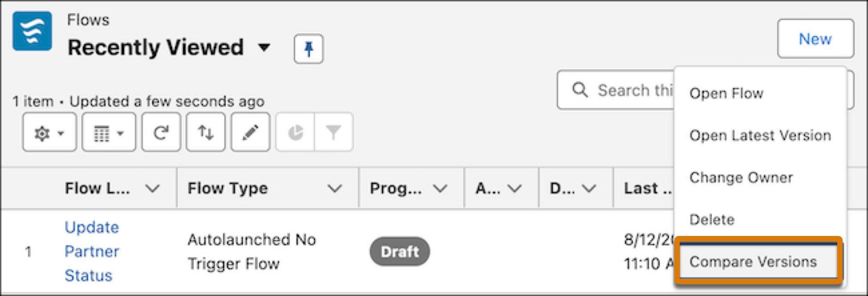Viewport: 868px width, 296px height.
Task: Open list view controls gear menu
Action: (x=49, y=132)
